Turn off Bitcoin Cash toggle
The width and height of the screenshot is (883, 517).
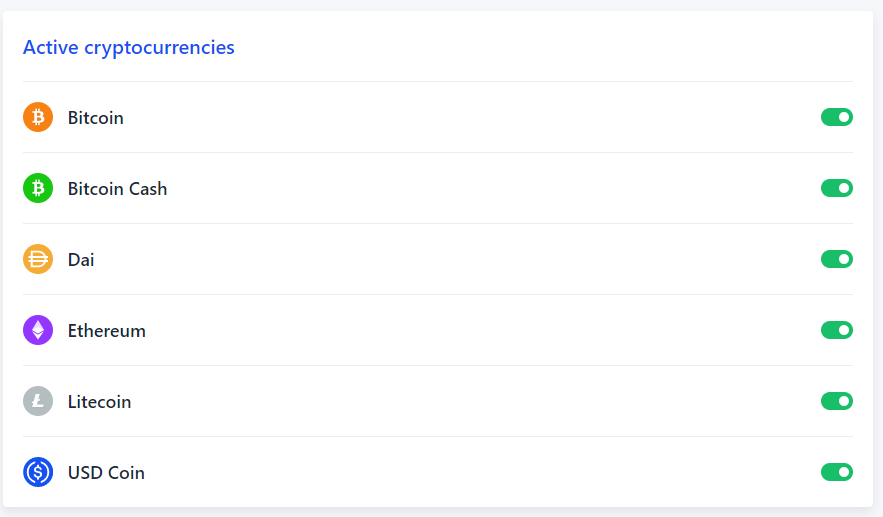click(837, 188)
